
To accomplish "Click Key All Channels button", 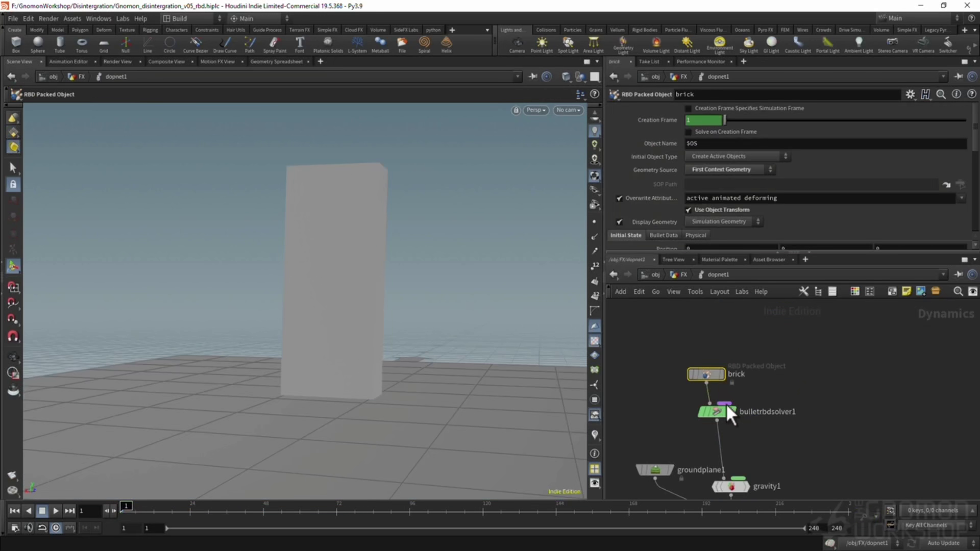I will (x=926, y=525).
